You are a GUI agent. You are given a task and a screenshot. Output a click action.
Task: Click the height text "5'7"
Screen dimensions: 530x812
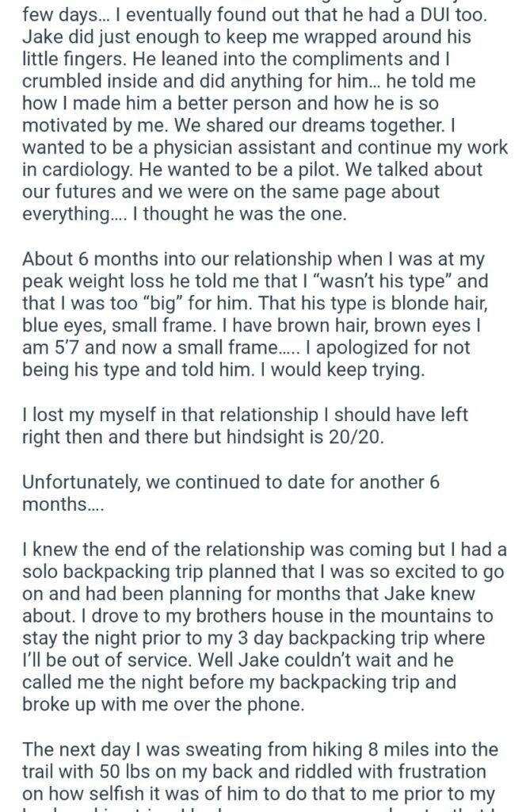point(66,347)
